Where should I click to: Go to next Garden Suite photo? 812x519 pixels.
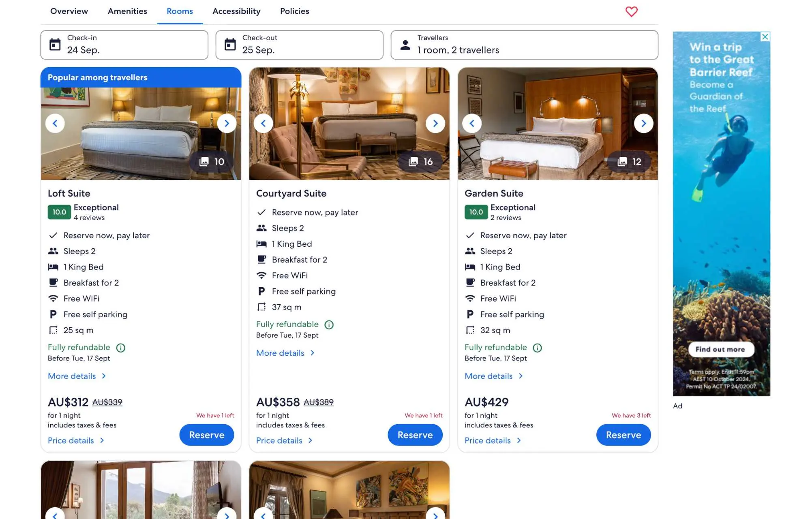click(x=643, y=123)
